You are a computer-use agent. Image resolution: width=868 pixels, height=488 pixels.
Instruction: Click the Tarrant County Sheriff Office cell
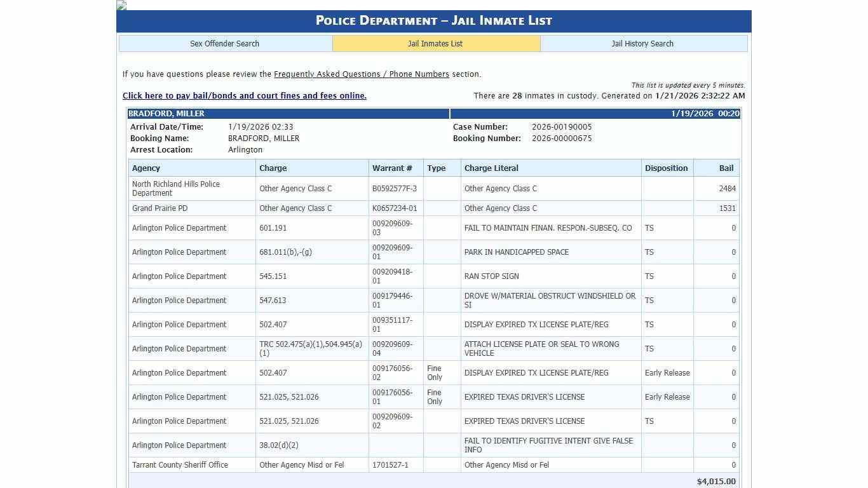pos(180,465)
